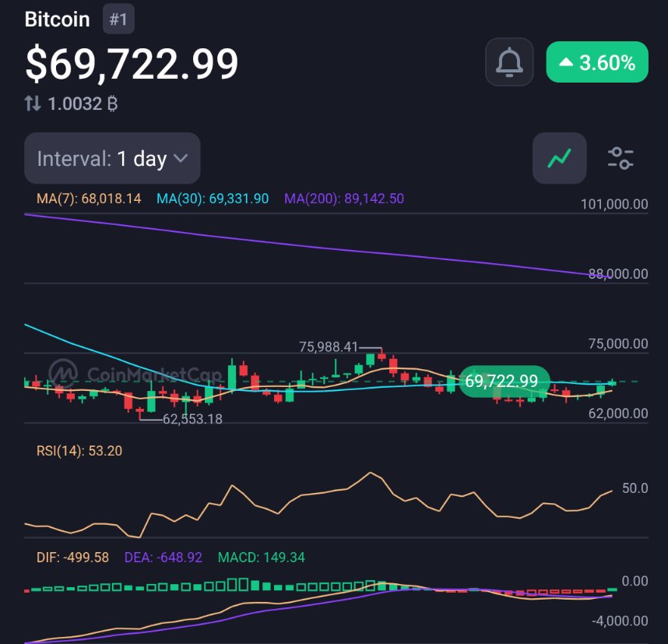The width and height of the screenshot is (668, 644).
Task: Open the Interval: 1 day dropdown
Action: click(112, 158)
